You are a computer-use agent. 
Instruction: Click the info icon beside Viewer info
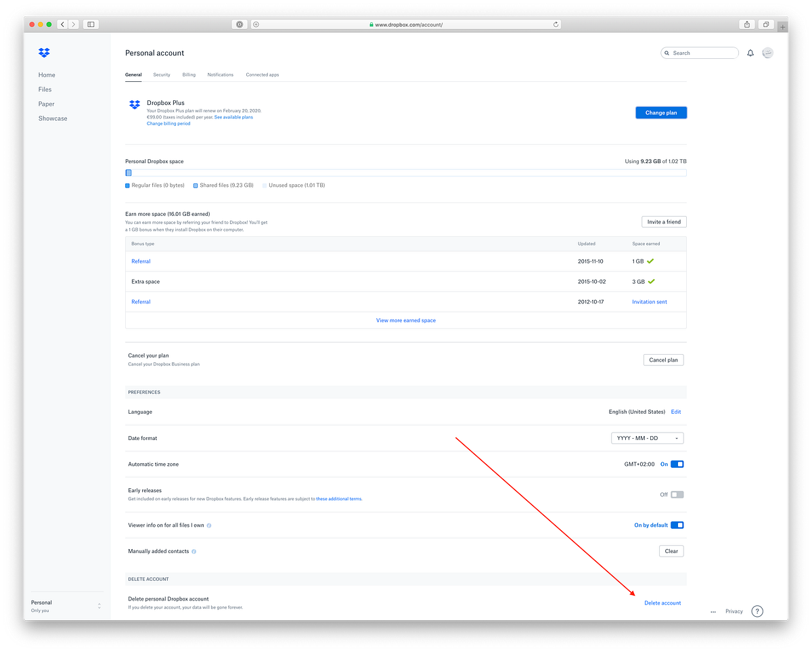pyautogui.click(x=209, y=525)
